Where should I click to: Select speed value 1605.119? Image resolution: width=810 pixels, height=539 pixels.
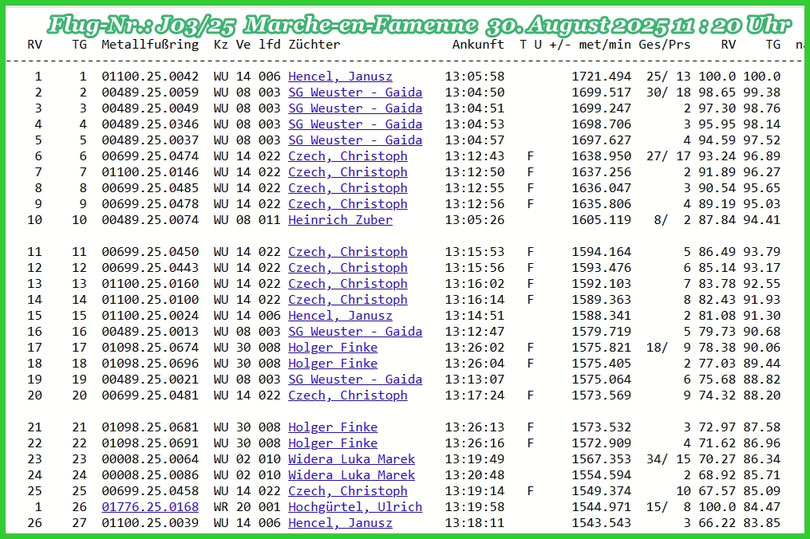[x=601, y=220]
